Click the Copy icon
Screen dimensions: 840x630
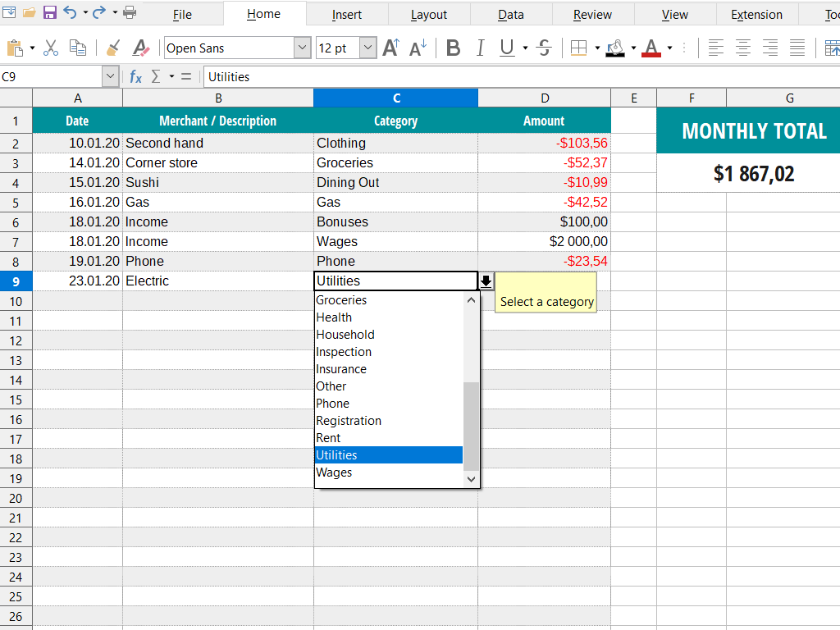tap(78, 48)
